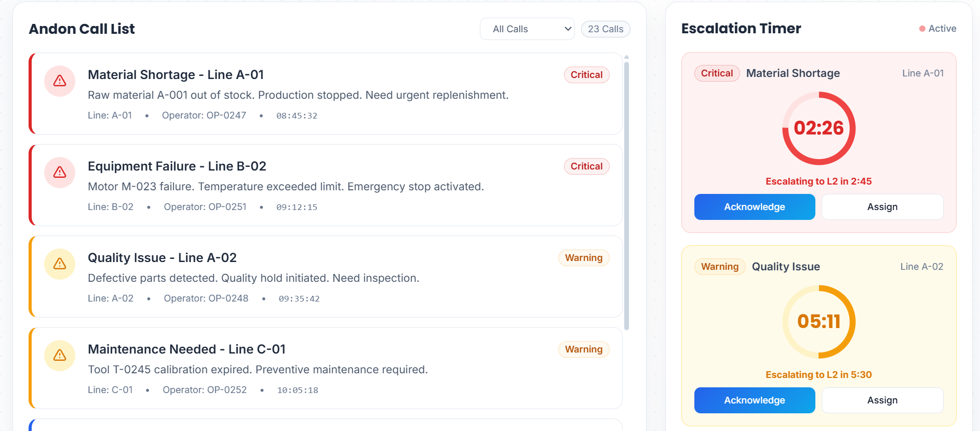Click the 02:26 circular countdown timer
Image resolution: width=980 pixels, height=431 pixels.
tap(818, 128)
